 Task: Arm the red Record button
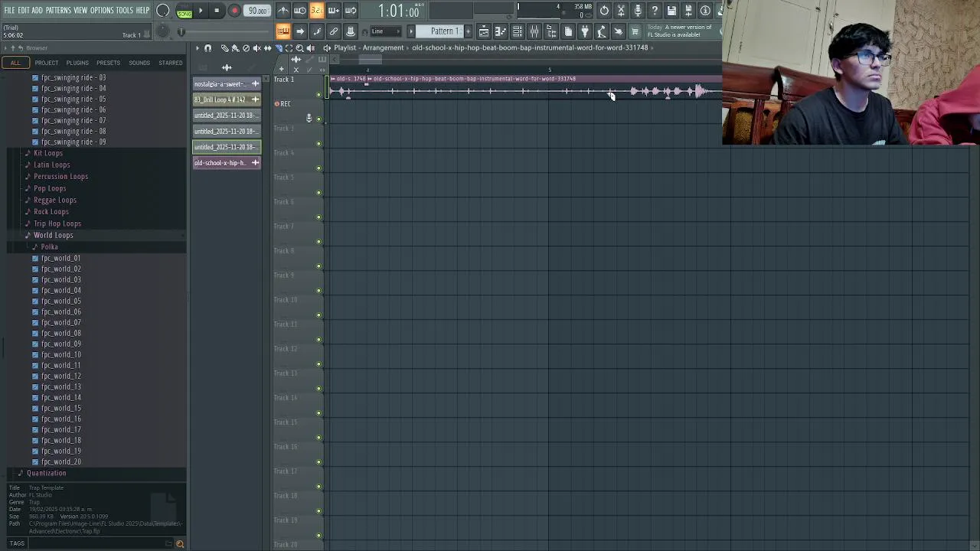click(234, 11)
